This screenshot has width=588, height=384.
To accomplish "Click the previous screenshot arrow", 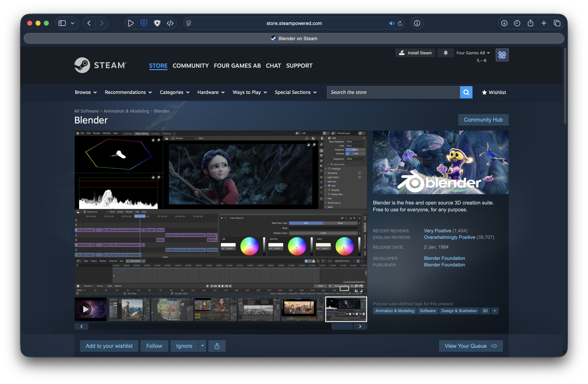I will (81, 326).
